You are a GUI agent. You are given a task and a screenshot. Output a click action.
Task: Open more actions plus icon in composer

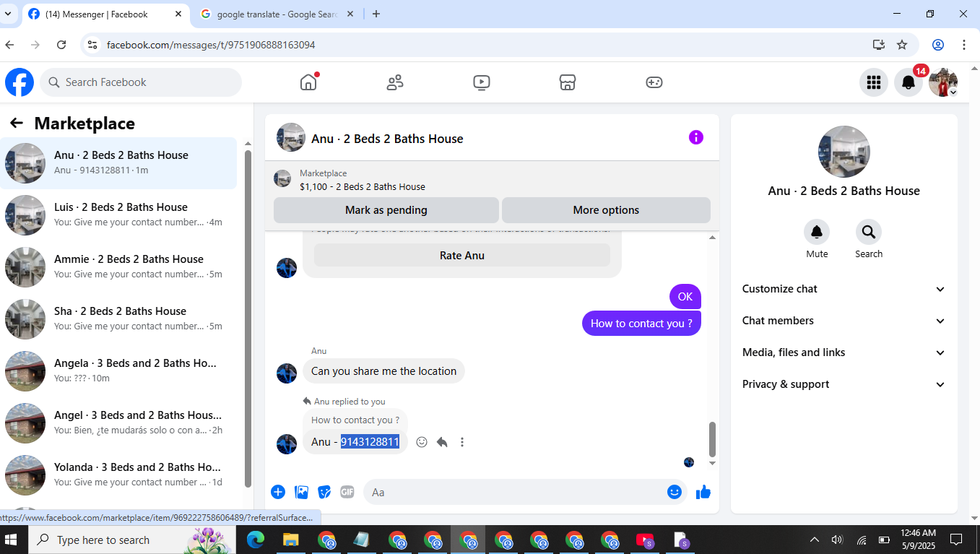(278, 492)
